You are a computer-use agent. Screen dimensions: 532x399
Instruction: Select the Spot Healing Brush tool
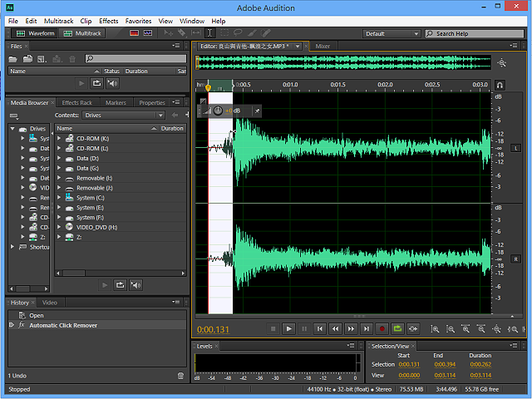(266, 33)
